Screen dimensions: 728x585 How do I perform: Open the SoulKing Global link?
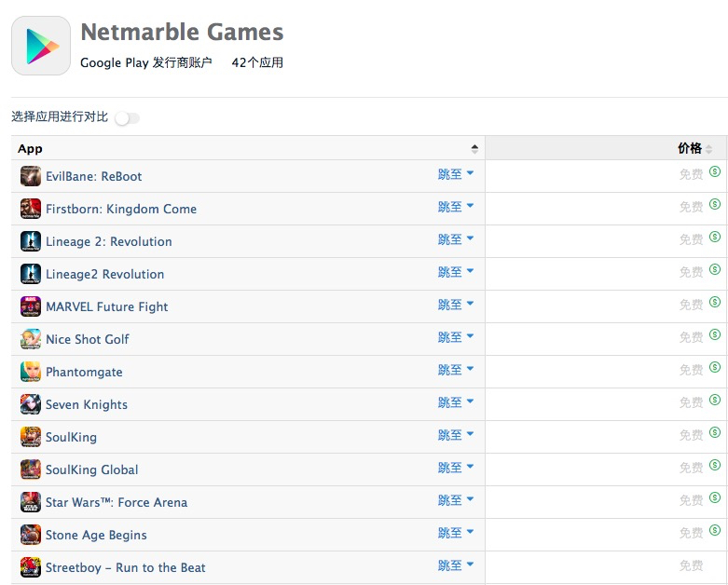92,469
